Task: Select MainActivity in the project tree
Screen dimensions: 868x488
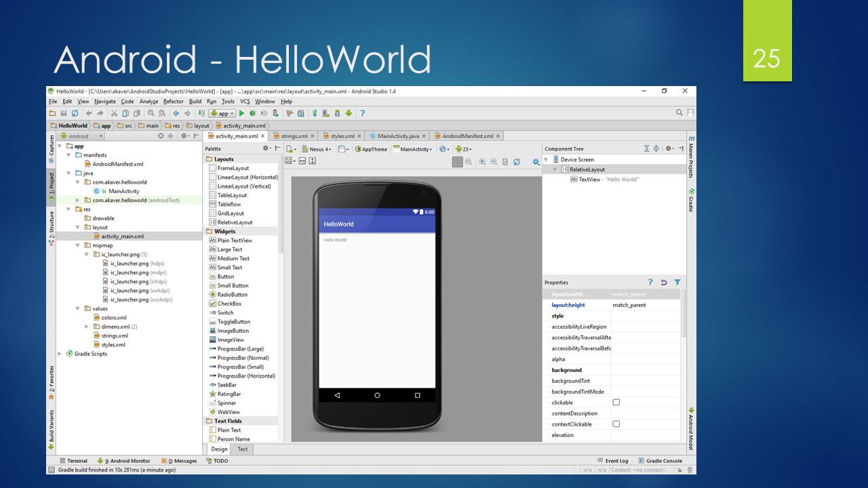Action: pos(123,191)
